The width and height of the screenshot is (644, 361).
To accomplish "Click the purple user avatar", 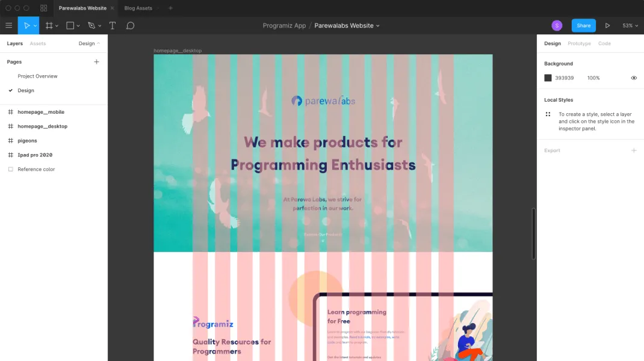I will 557,25.
